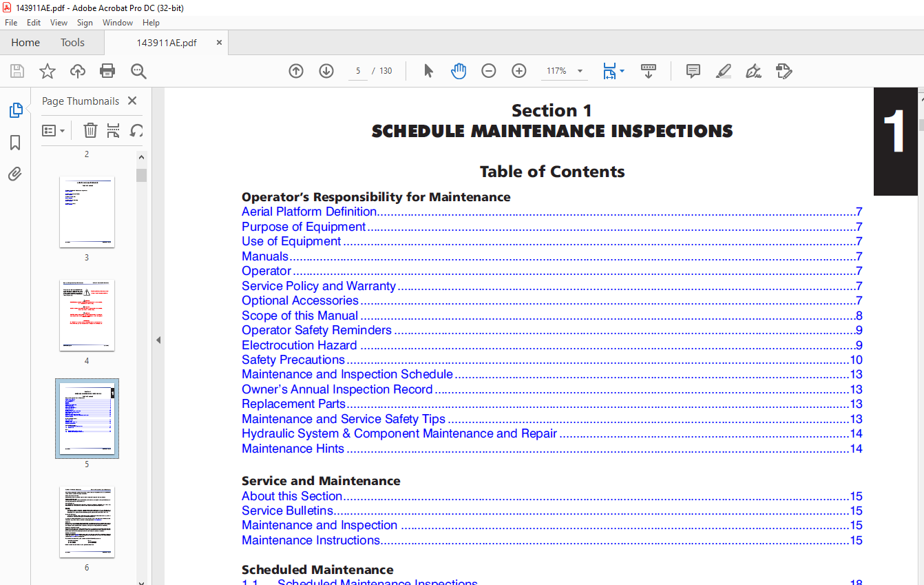Jump to Safety Precautions section
Screen dimensions: 924x585
(x=293, y=360)
